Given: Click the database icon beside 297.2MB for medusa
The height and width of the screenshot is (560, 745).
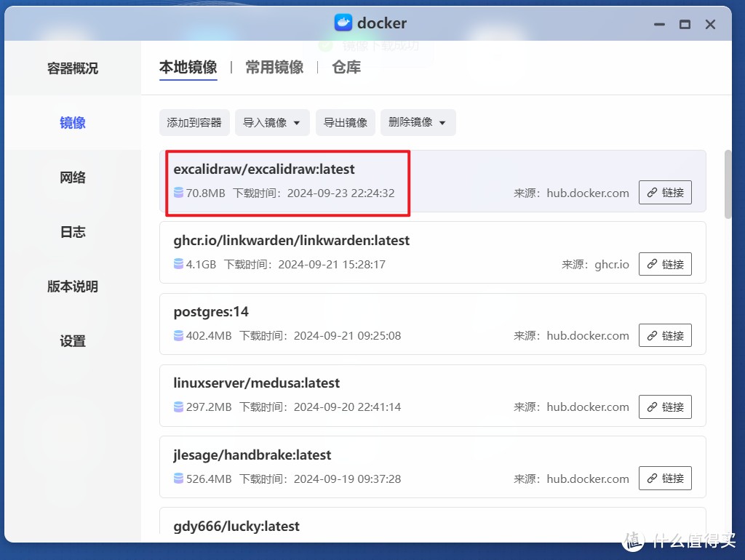Looking at the screenshot, I should point(178,407).
